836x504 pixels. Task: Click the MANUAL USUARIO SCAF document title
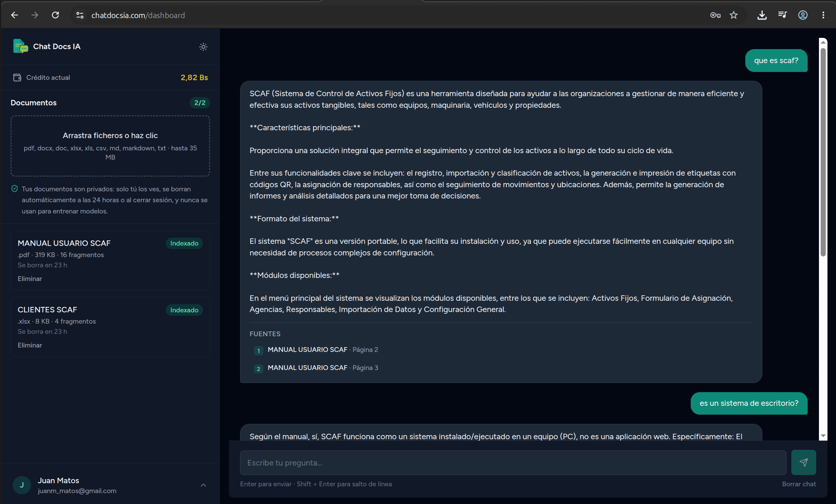click(x=64, y=243)
